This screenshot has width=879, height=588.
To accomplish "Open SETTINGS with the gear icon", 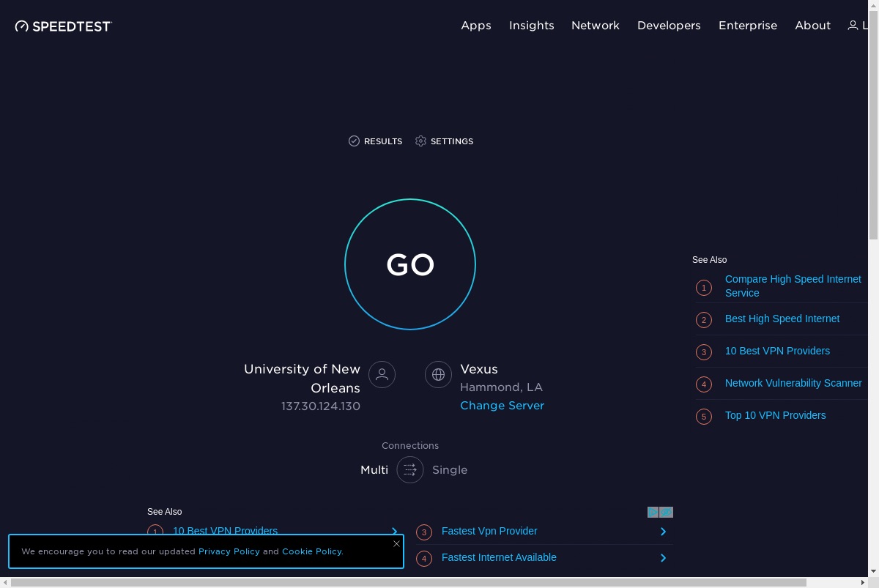I will (x=444, y=141).
